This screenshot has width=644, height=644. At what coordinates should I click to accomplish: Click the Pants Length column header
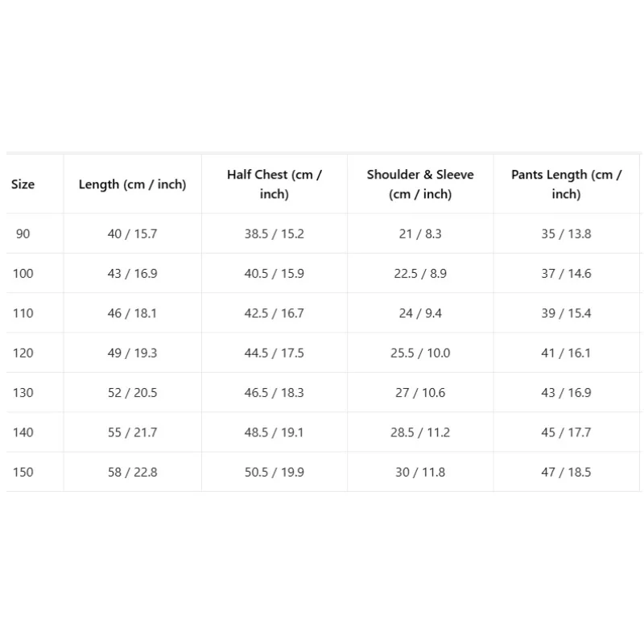pos(567,184)
